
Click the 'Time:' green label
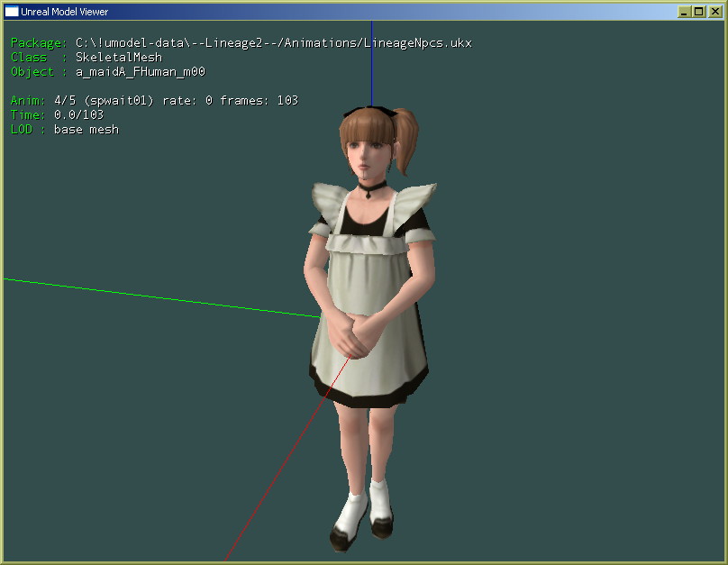point(28,114)
